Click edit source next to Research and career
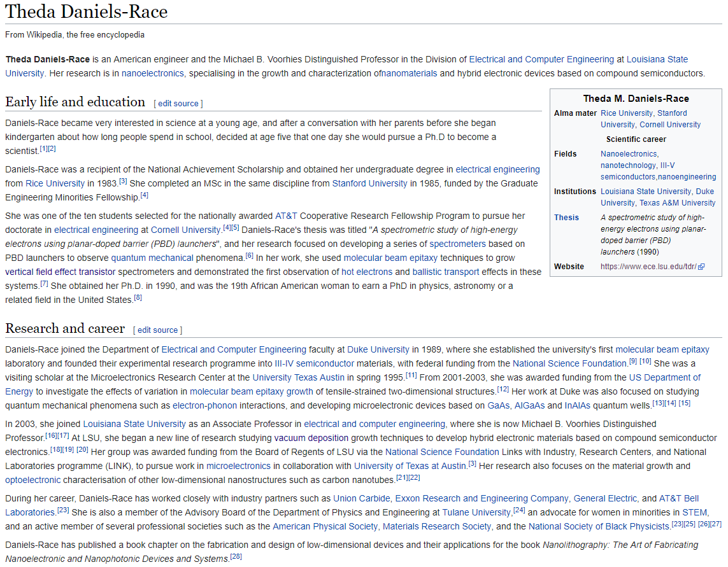Viewport: 728px width, 567px height. 158,330
